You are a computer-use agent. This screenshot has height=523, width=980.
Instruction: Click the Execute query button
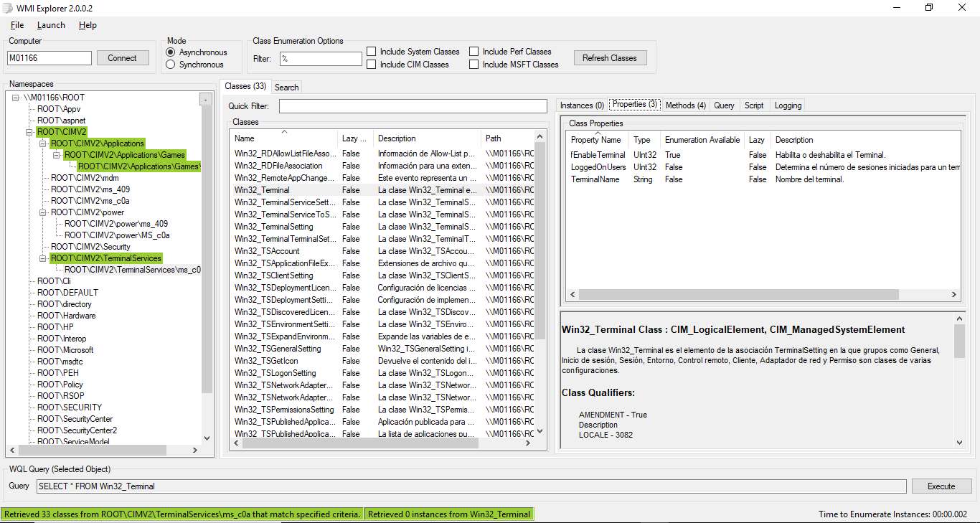[x=941, y=486]
